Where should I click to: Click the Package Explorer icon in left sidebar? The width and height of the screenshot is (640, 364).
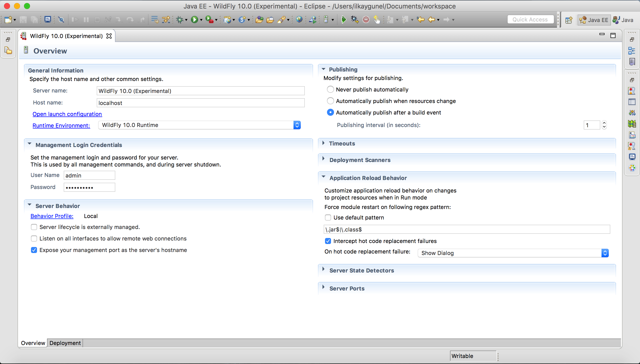point(8,50)
